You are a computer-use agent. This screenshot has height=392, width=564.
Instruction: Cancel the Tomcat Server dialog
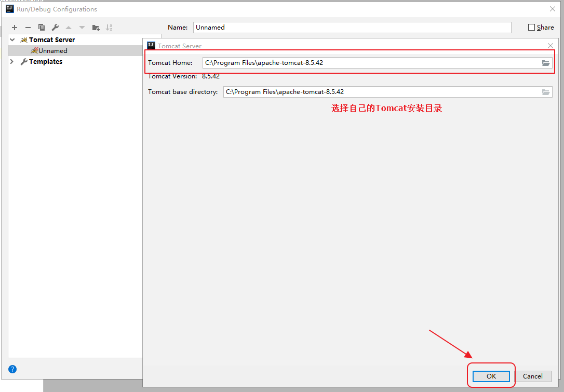coord(532,376)
